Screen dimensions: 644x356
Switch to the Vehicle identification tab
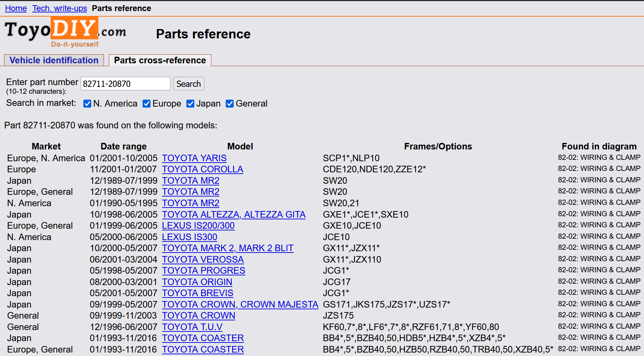click(x=54, y=60)
